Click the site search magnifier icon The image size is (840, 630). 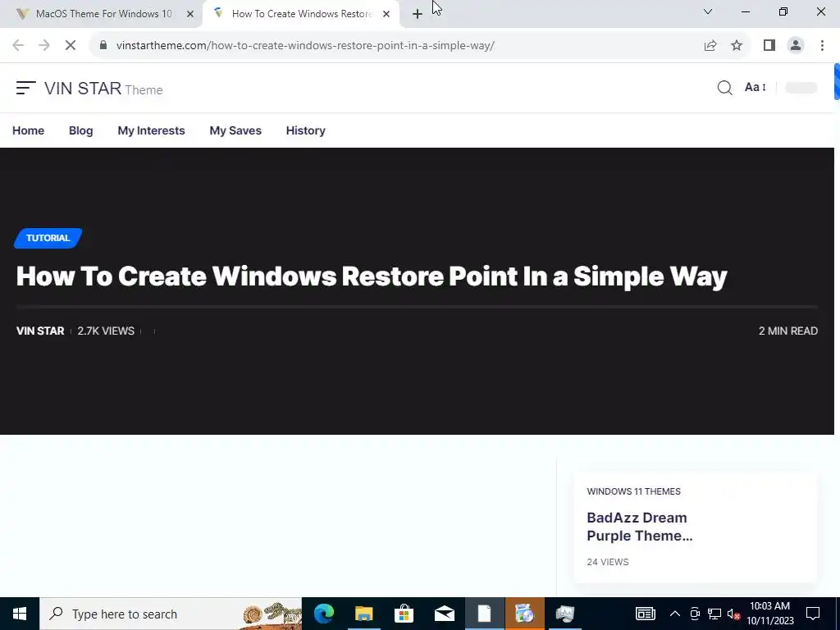pyautogui.click(x=724, y=88)
